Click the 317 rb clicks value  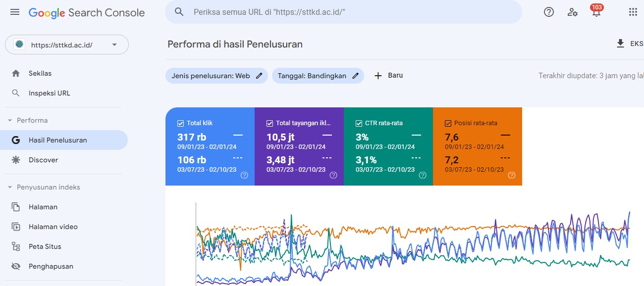pyautogui.click(x=192, y=137)
